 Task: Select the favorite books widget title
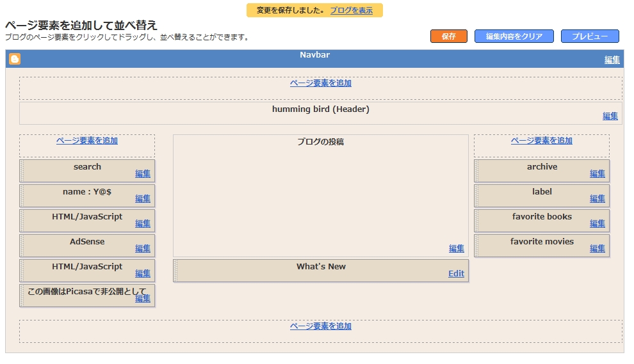pyautogui.click(x=542, y=216)
